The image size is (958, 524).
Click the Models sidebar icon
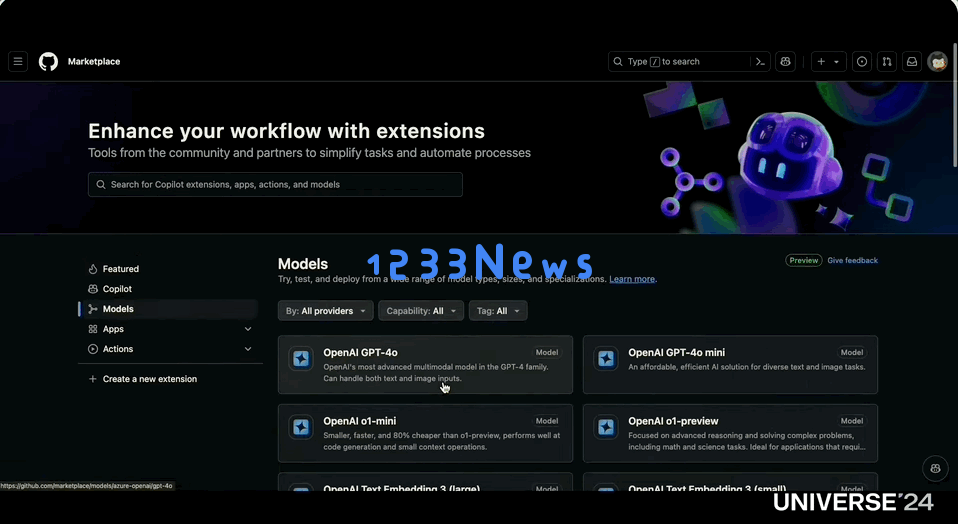click(93, 309)
